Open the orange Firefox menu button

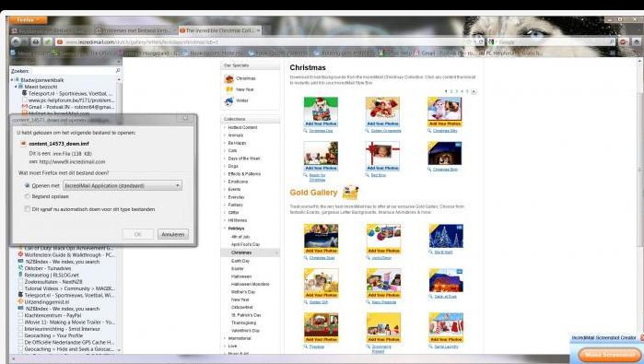point(28,19)
